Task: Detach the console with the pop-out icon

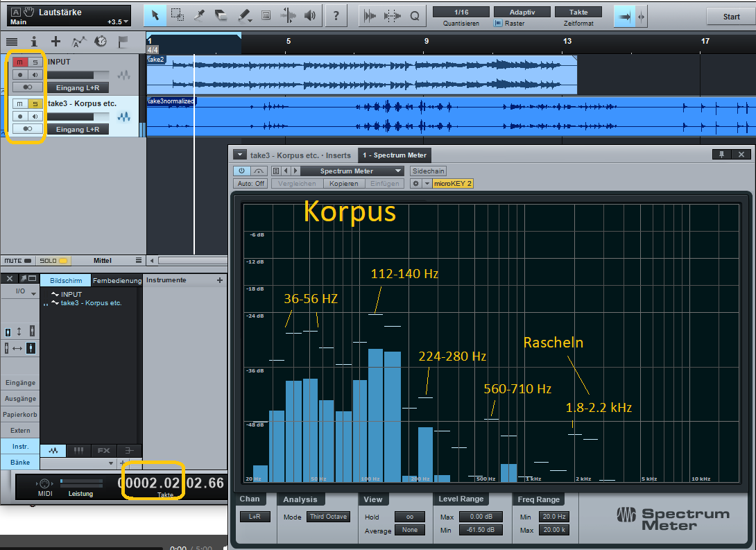Action: [28, 279]
